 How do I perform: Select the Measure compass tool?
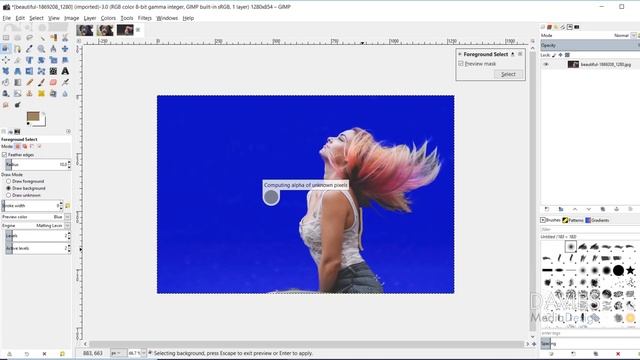tap(53, 49)
